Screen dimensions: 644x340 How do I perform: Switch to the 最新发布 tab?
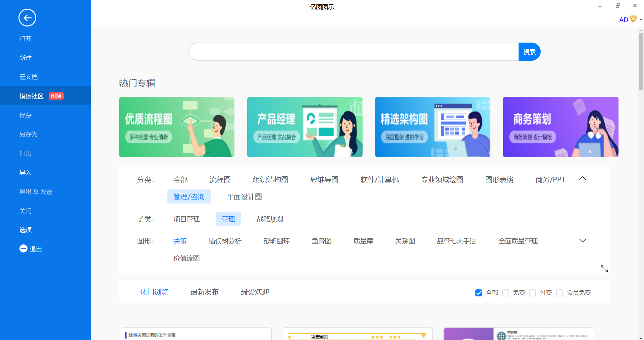205,292
